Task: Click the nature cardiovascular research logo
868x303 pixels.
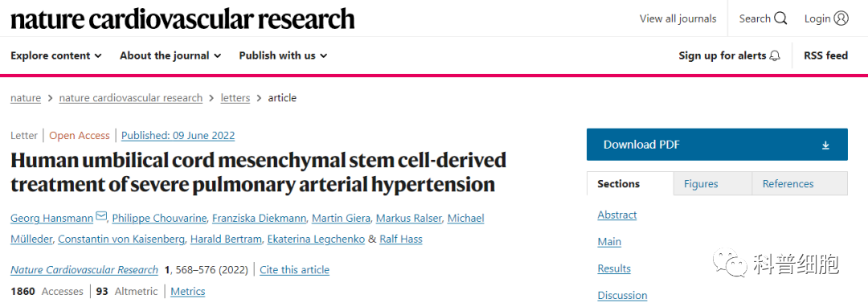Action: (182, 18)
